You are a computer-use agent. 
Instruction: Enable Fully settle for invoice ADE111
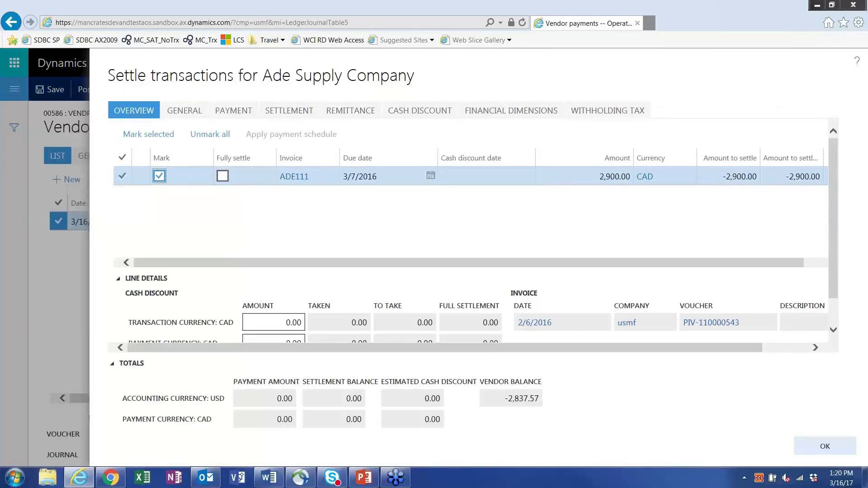(x=222, y=176)
